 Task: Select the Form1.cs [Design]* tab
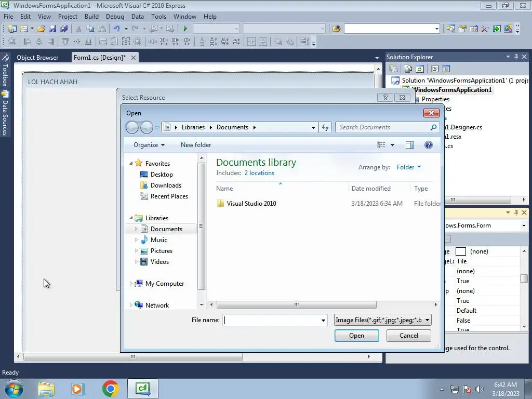tap(100, 58)
